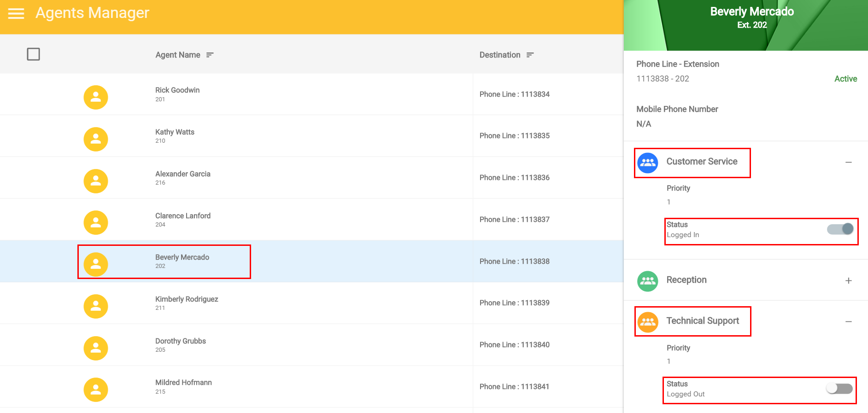Select agent name Rick Goodwin

tap(177, 90)
